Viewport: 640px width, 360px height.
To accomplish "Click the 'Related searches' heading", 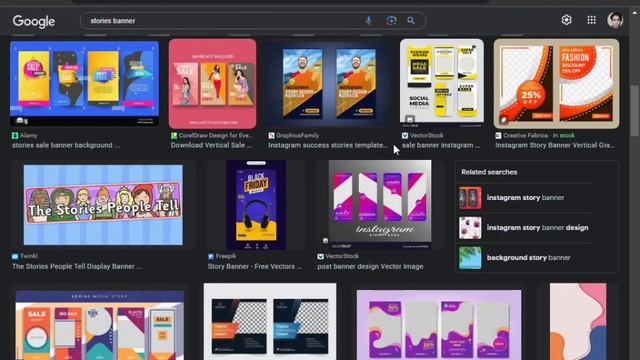I will 489,172.
